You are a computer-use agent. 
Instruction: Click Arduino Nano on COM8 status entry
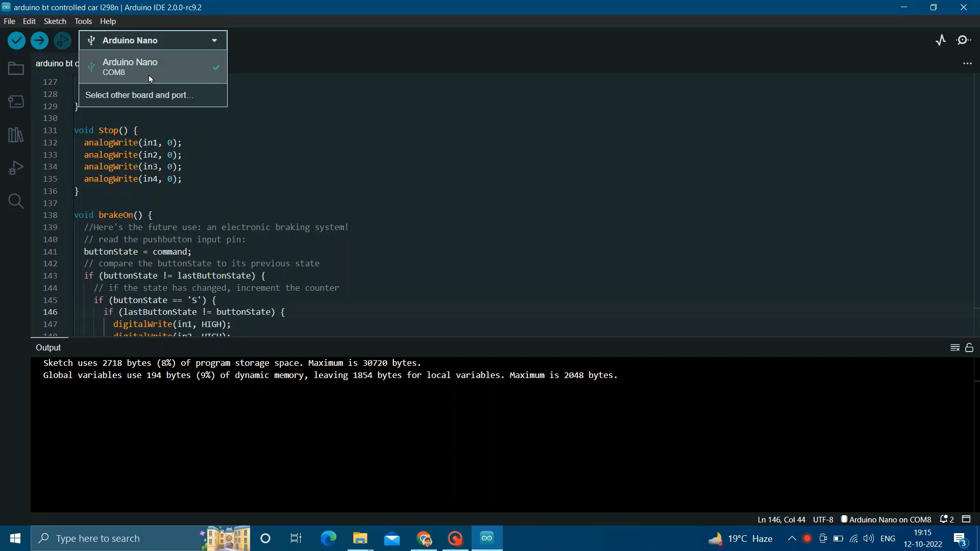coord(886,520)
